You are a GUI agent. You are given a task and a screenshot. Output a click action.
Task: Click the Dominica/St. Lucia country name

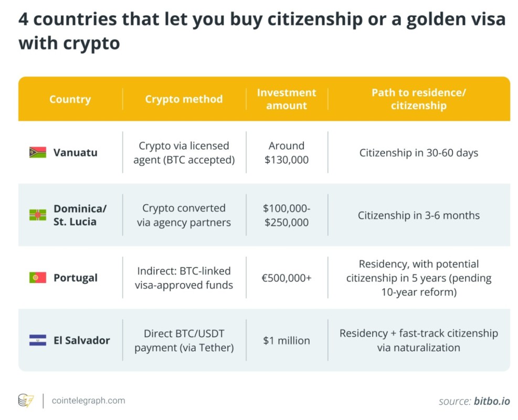coord(80,215)
